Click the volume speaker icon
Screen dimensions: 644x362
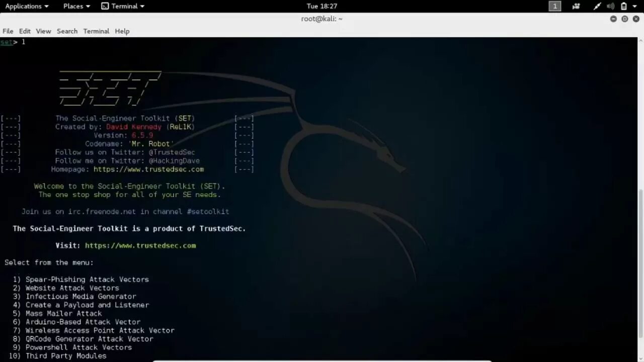point(610,6)
